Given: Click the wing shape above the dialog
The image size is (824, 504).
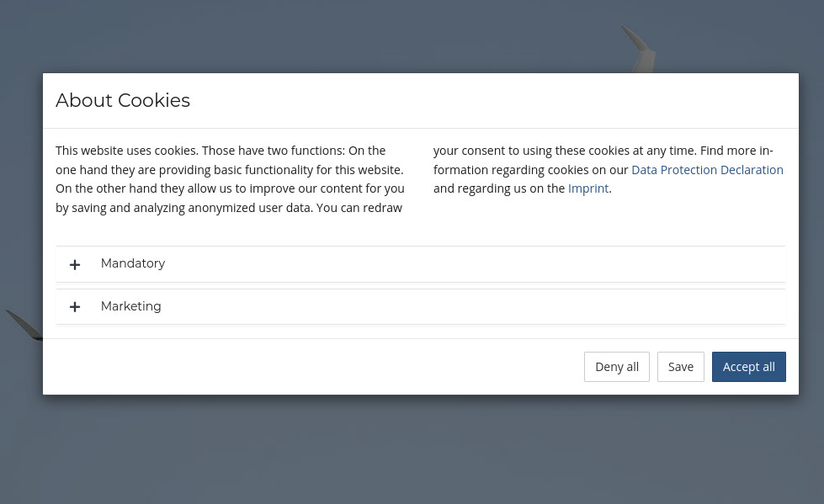Looking at the screenshot, I should 640,50.
